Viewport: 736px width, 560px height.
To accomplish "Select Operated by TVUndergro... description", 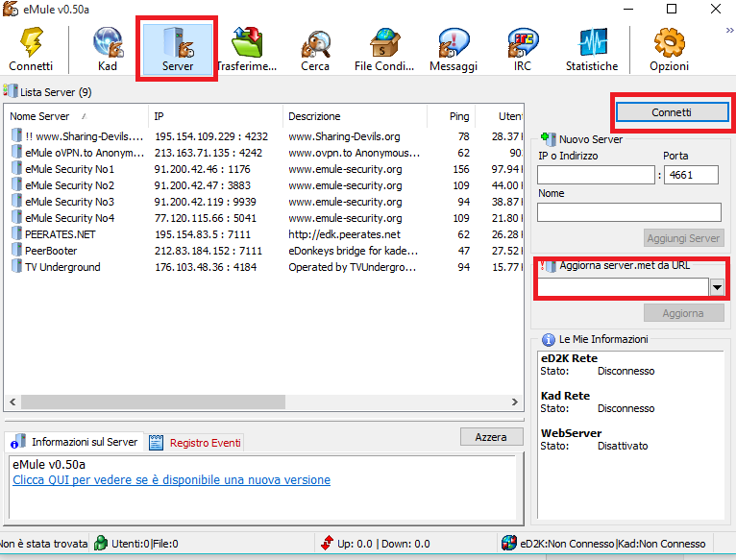I will [352, 267].
